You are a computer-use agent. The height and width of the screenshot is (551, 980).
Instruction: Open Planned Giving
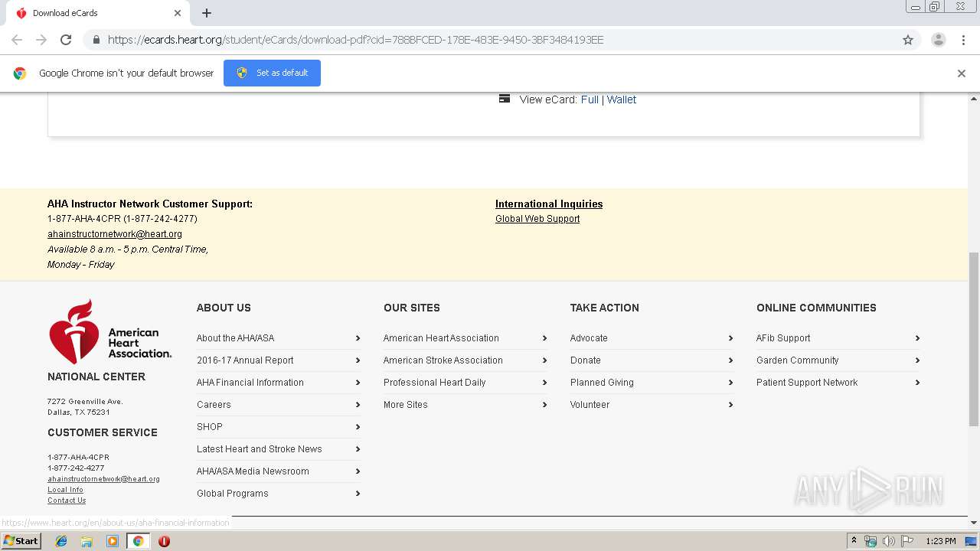click(x=602, y=383)
